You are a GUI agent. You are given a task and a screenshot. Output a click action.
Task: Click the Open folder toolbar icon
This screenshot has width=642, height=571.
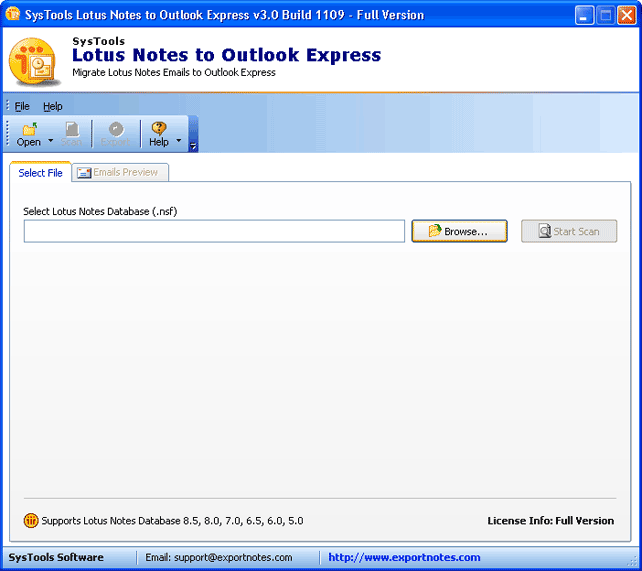[x=29, y=129]
